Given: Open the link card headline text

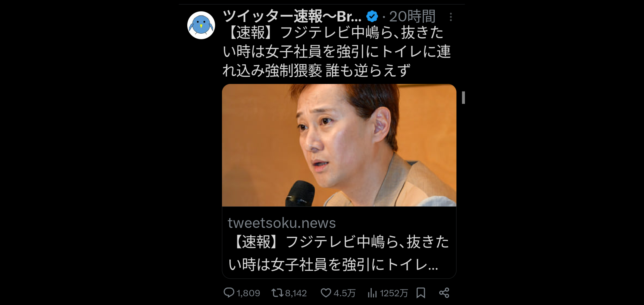Looking at the screenshot, I should [339, 253].
